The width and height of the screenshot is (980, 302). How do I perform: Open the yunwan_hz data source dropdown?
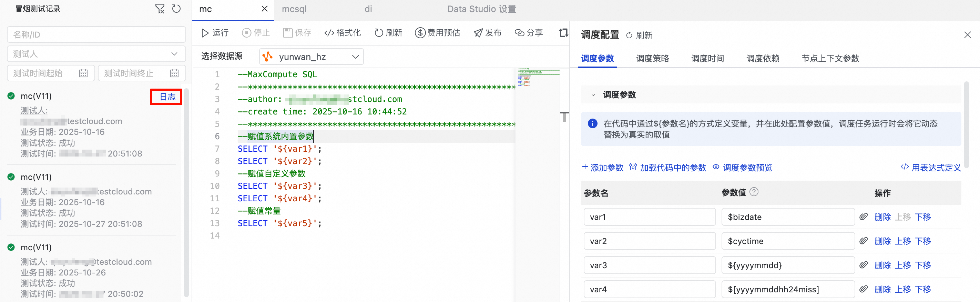point(311,57)
